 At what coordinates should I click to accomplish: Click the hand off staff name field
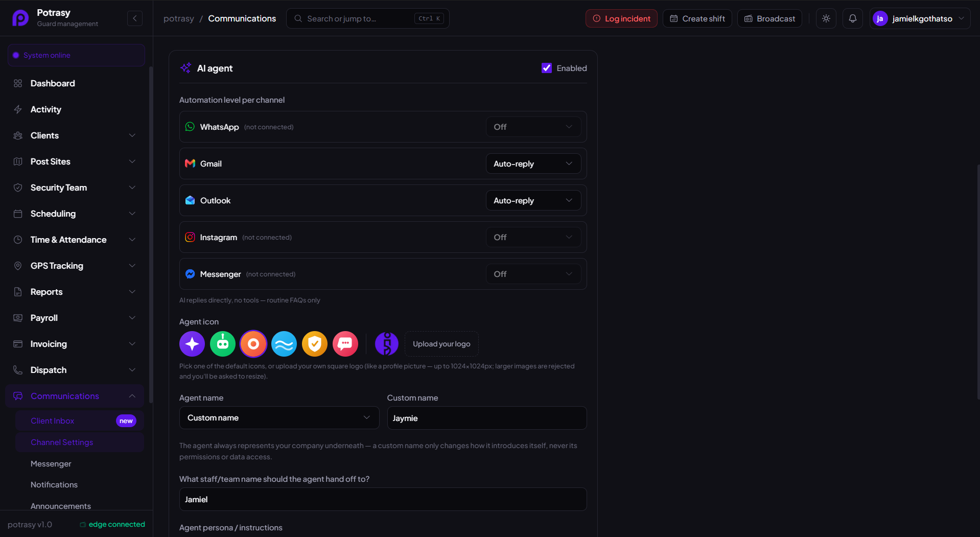[x=383, y=499]
